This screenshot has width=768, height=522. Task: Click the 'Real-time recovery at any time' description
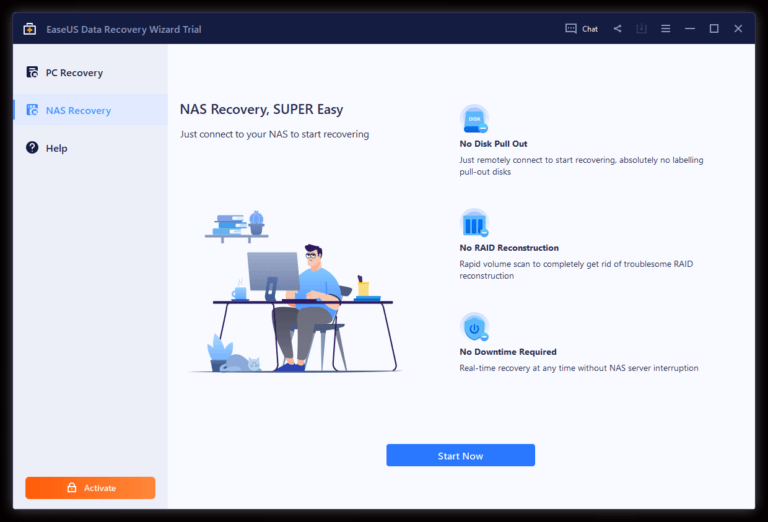pos(579,368)
